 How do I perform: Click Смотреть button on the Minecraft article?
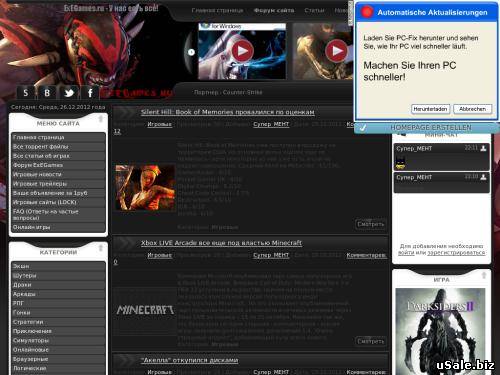coord(371,341)
